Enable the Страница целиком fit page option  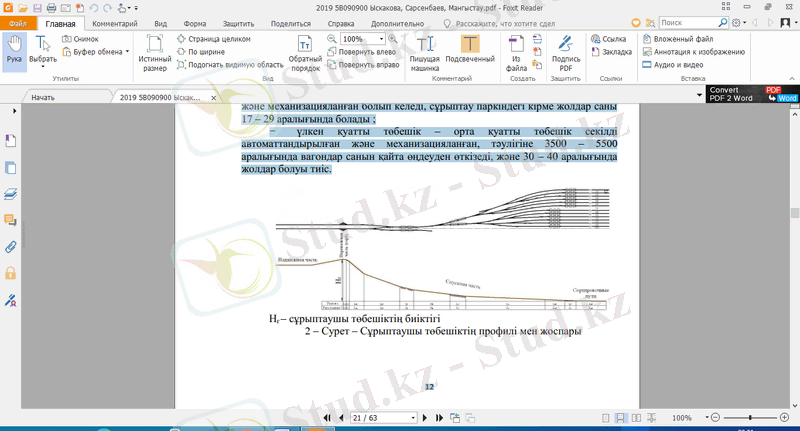click(212, 39)
